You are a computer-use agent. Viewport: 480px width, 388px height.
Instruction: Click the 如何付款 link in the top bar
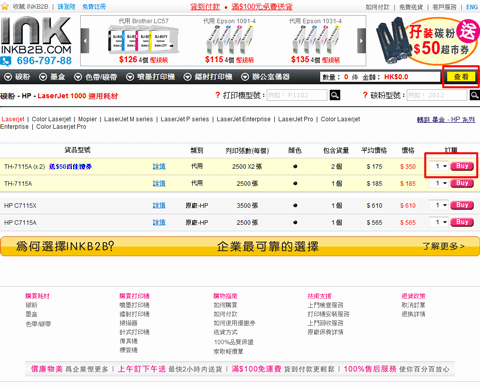(377, 7)
